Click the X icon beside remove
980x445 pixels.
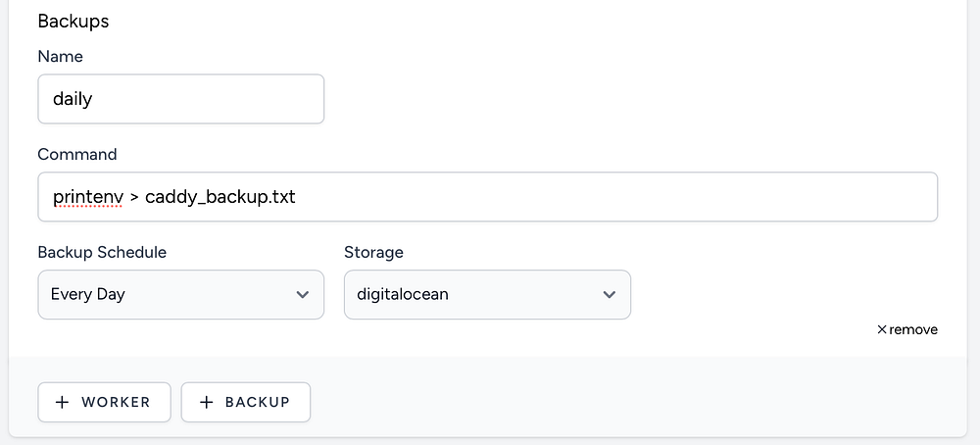pyautogui.click(x=882, y=330)
